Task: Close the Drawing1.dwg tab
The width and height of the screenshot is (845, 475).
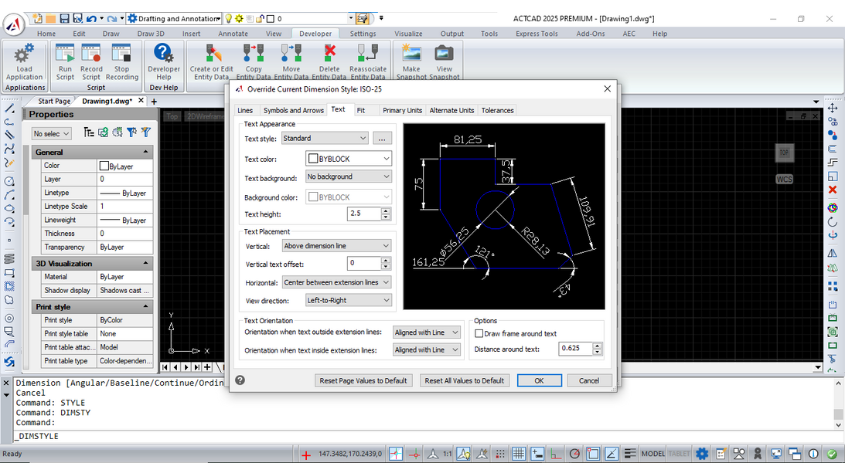Action: click(141, 100)
